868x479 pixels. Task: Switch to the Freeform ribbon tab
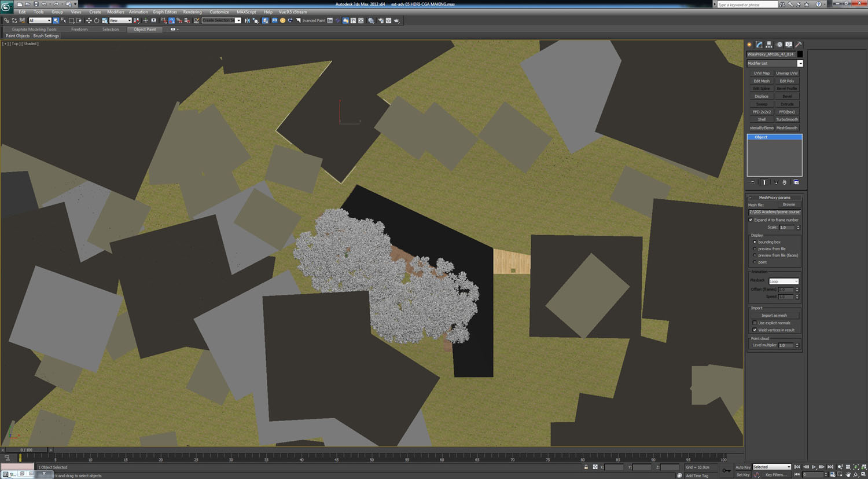click(79, 29)
